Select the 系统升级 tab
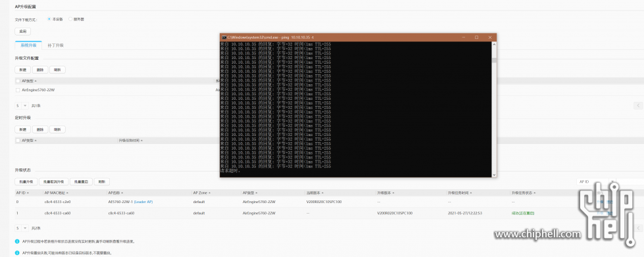644x257 pixels. click(28, 45)
